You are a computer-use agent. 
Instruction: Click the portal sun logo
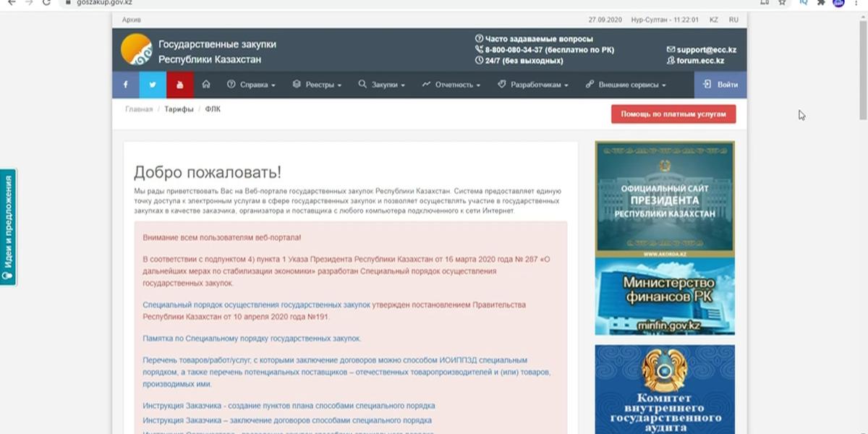(136, 50)
